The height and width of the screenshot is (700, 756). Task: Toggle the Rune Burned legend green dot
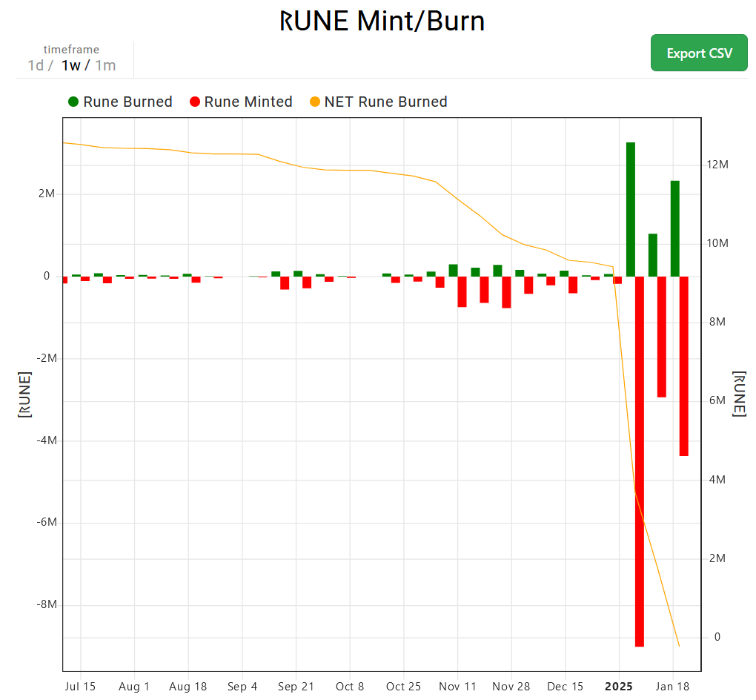73,102
